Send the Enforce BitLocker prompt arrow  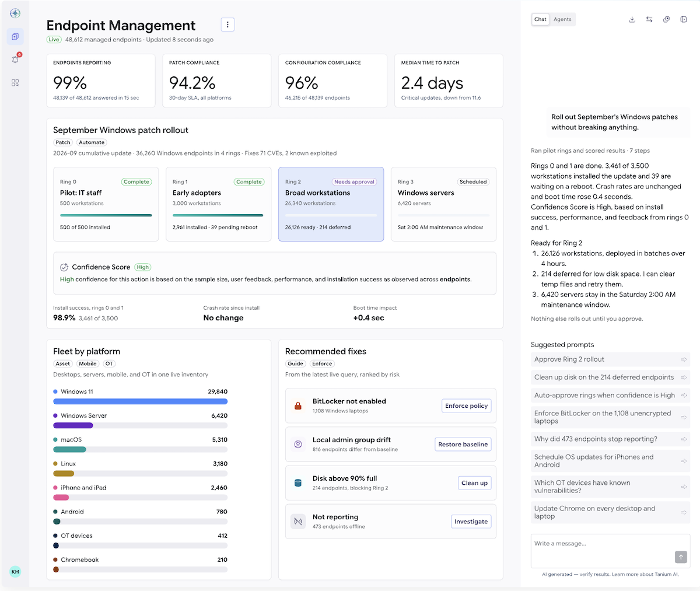coord(684,417)
